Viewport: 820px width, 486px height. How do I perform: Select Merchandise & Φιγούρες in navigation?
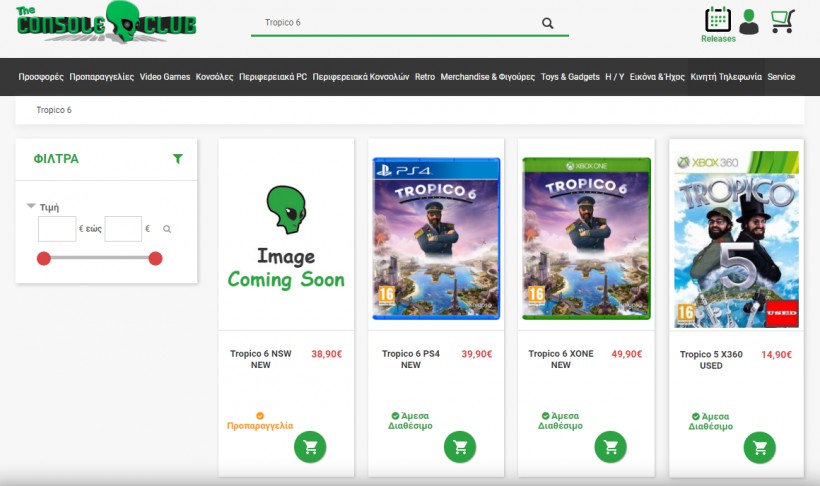[x=488, y=77]
